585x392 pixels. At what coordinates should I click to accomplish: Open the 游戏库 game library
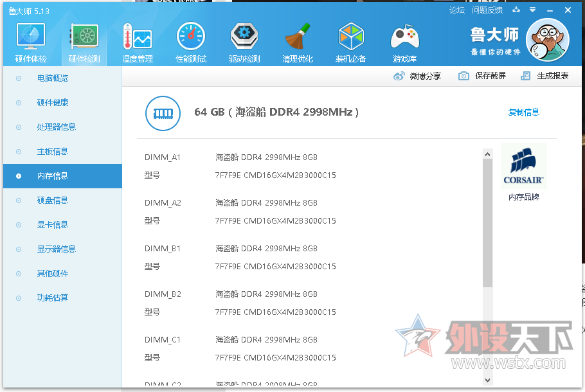pyautogui.click(x=404, y=40)
